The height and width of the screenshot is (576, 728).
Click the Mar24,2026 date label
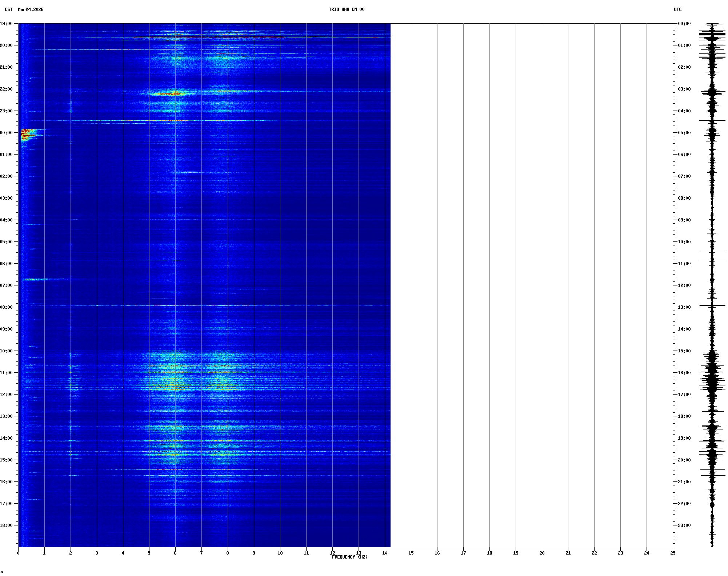pyautogui.click(x=31, y=9)
